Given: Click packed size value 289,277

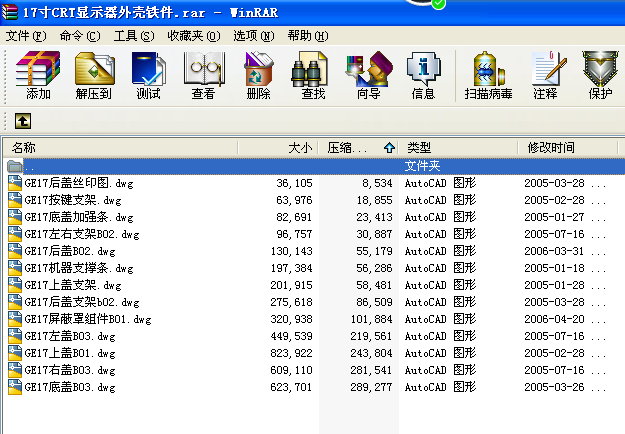Looking at the screenshot, I should point(371,387).
